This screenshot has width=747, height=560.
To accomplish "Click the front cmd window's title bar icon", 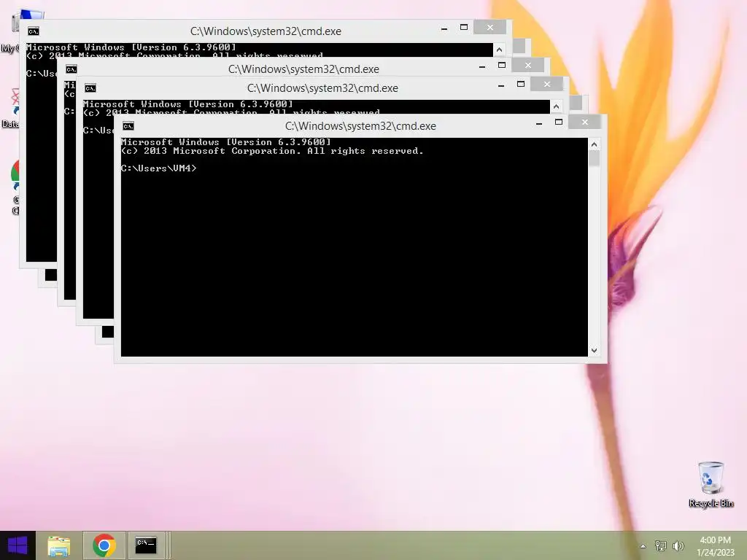I will coord(128,126).
